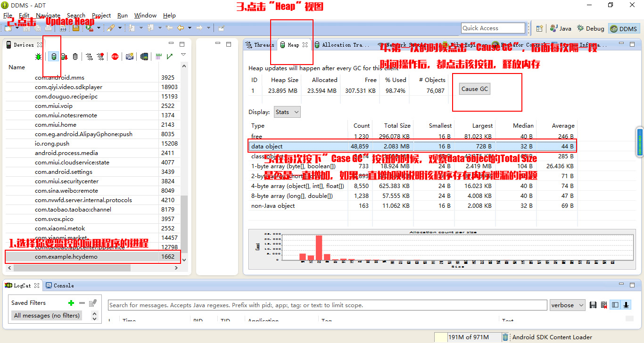644x343 pixels.
Task: Click the green Debug Process bug icon
Action: click(x=38, y=57)
